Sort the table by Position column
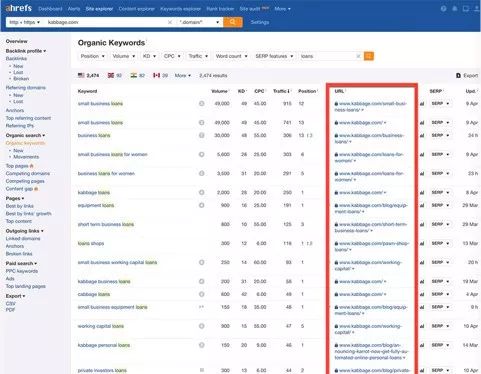The width and height of the screenshot is (481, 374). pyautogui.click(x=307, y=91)
